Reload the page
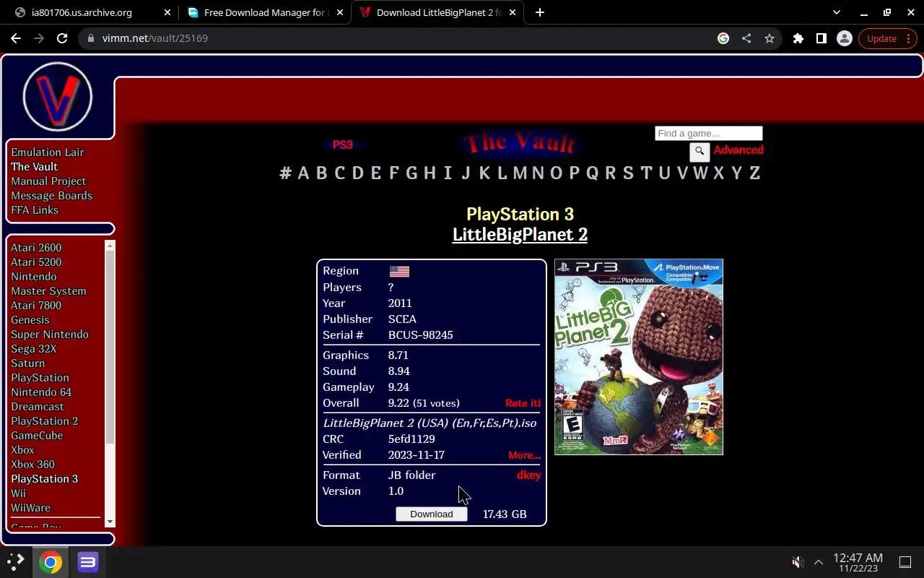924x578 pixels. (62, 38)
